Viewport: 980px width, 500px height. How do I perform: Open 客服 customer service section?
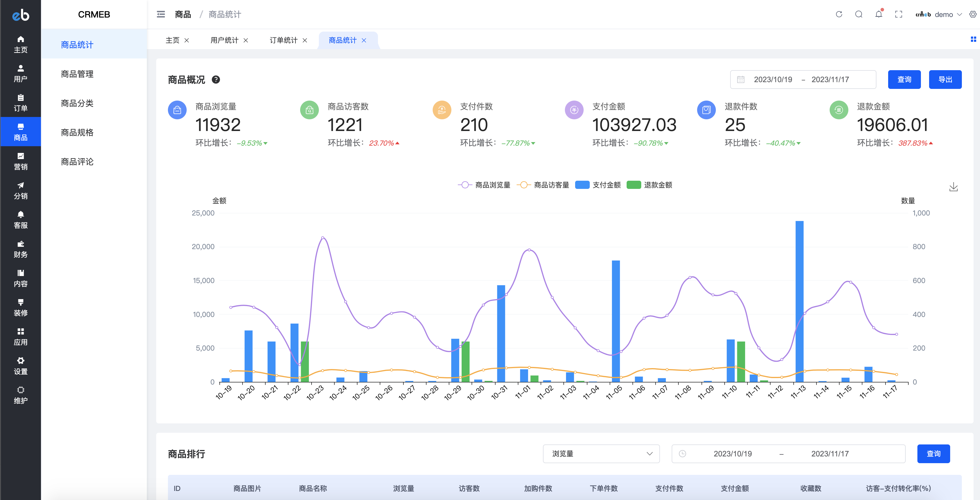coord(20,219)
